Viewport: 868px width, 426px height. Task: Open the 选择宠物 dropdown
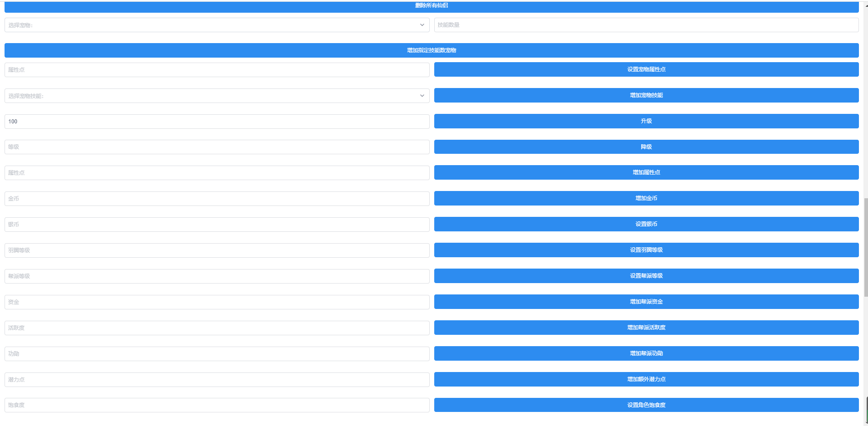pos(217,25)
